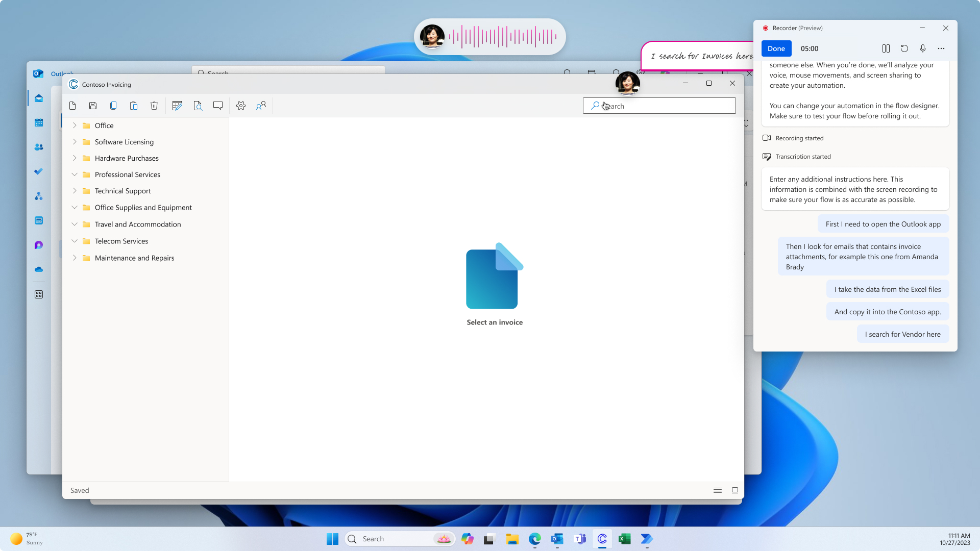Select the Travel and Accommodation folder label
This screenshot has height=551, width=980.
(138, 224)
